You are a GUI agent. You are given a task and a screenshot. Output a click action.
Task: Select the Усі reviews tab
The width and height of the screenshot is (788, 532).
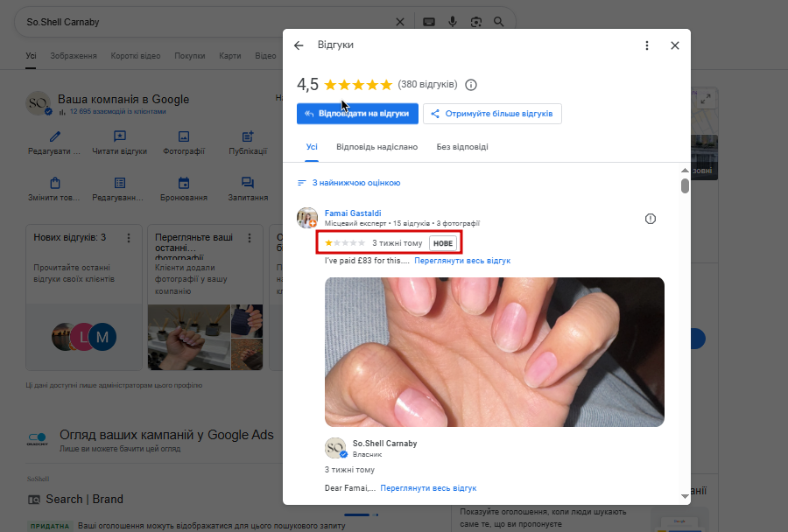pos(312,147)
